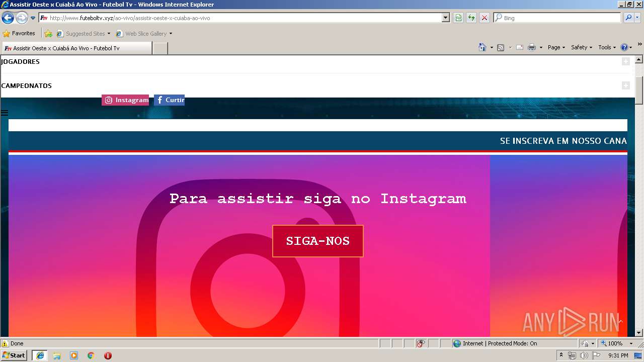644x362 pixels.
Task: Click the Windows Start button
Action: pyautogui.click(x=14, y=355)
